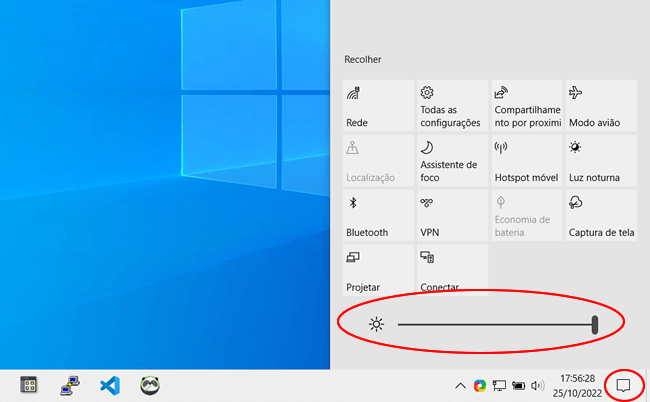Viewport: 650px width, 402px height.
Task: Enable Modo avião
Action: (x=600, y=106)
